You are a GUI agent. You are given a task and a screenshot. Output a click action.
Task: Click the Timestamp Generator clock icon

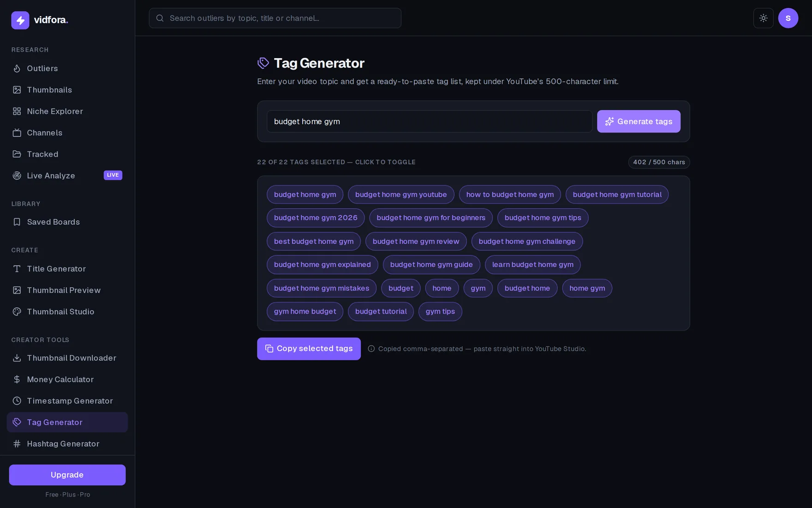pyautogui.click(x=17, y=401)
